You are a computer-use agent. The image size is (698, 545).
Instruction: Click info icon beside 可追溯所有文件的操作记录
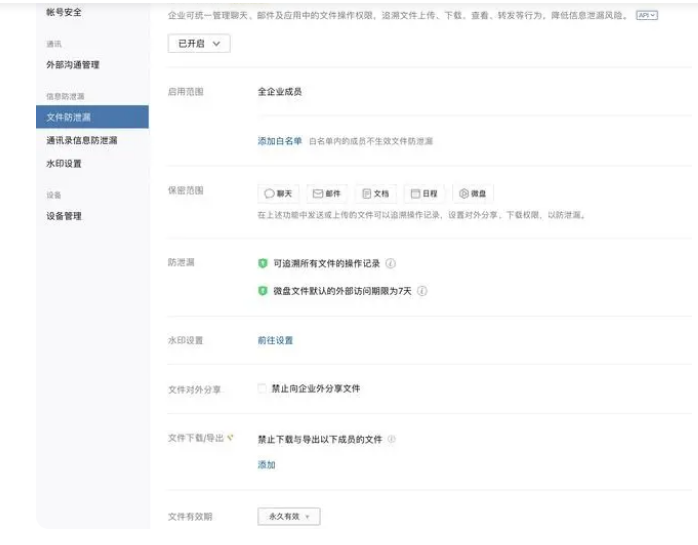[390, 264]
